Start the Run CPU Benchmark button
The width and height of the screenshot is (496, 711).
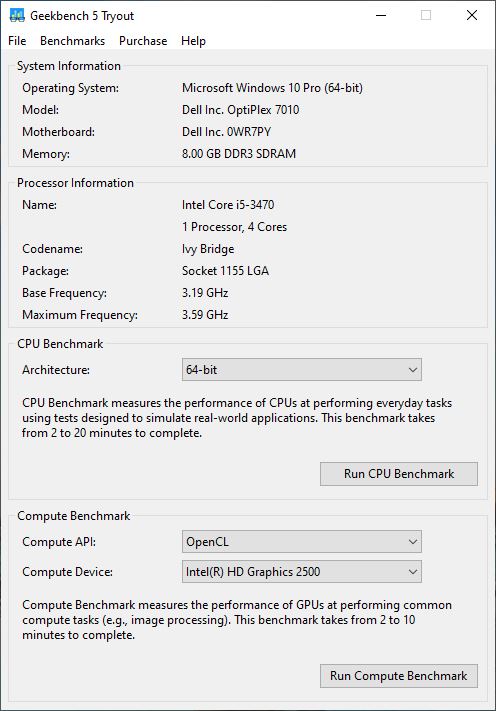(x=399, y=474)
